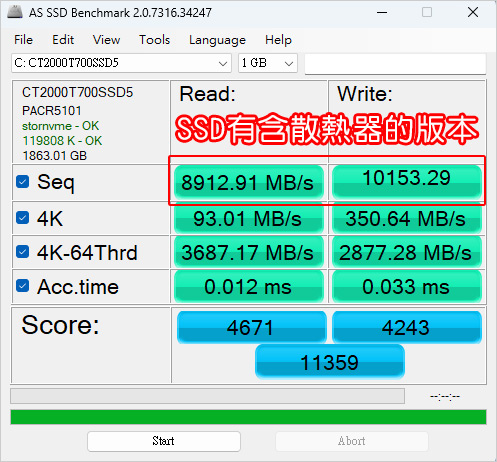Click the write score 4243

coord(407,327)
